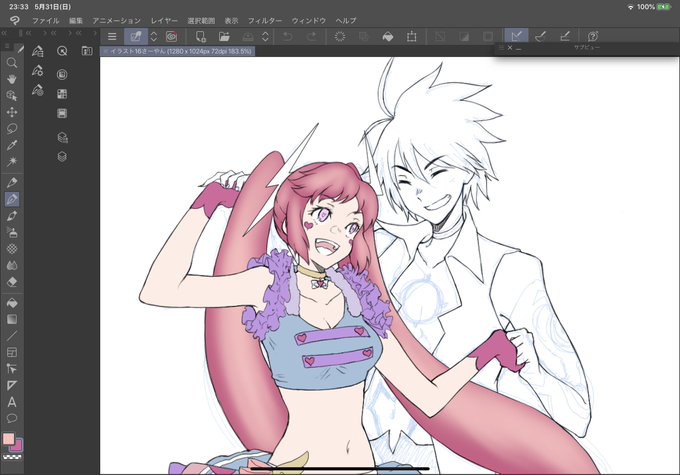Screen dimensions: 680x475
Task: Select the Eyedropper tool
Action: tap(12, 145)
